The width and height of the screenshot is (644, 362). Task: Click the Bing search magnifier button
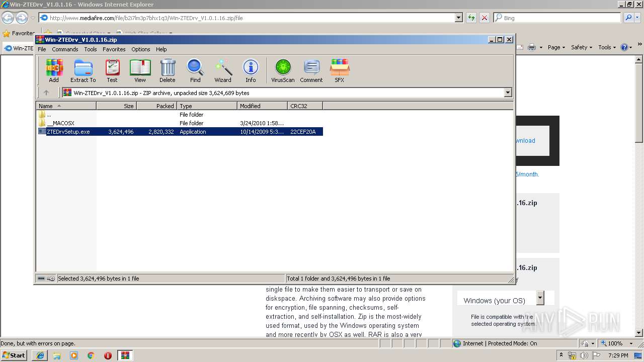click(x=628, y=18)
